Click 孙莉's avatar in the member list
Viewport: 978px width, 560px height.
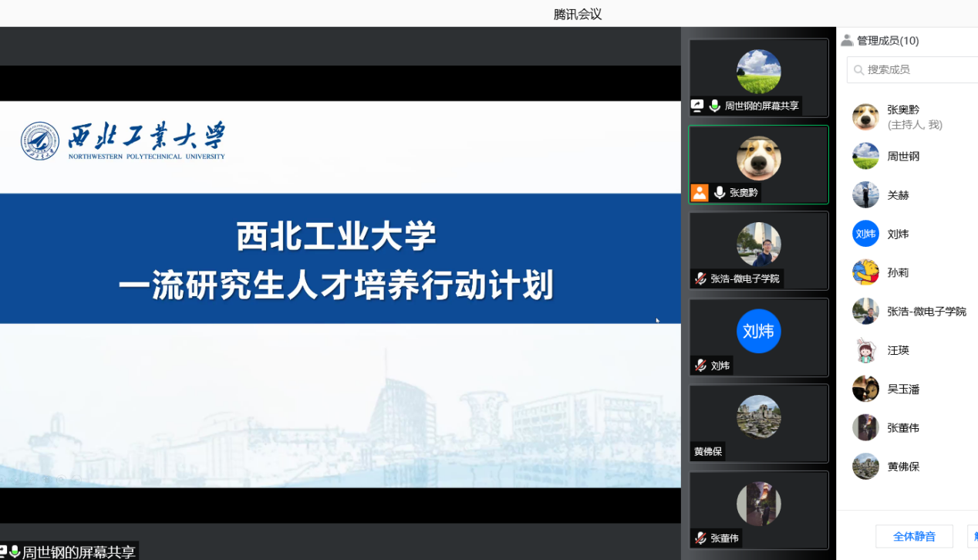click(865, 272)
